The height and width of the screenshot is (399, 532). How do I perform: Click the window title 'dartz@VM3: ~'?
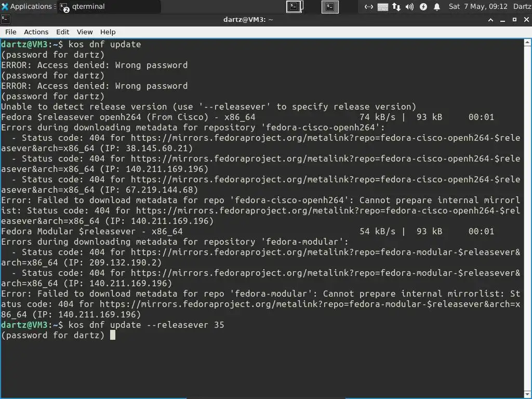[248, 20]
